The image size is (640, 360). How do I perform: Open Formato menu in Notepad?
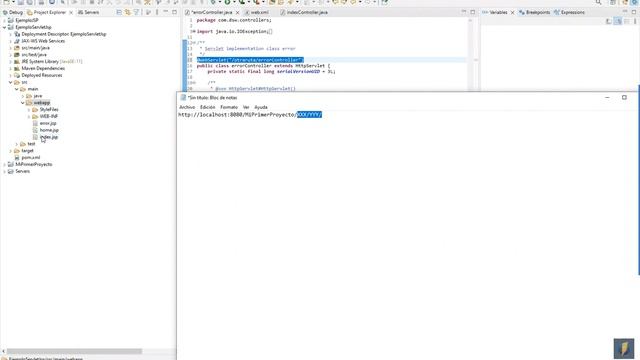pos(229,107)
